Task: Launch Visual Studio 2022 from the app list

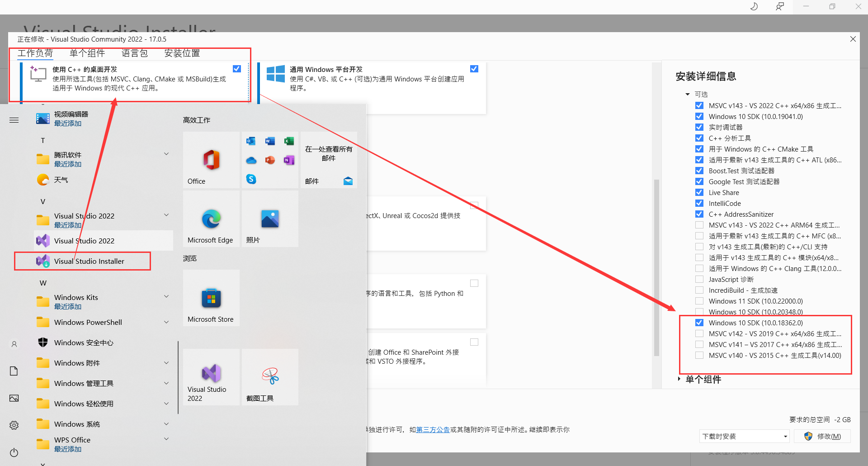Action: click(104, 241)
